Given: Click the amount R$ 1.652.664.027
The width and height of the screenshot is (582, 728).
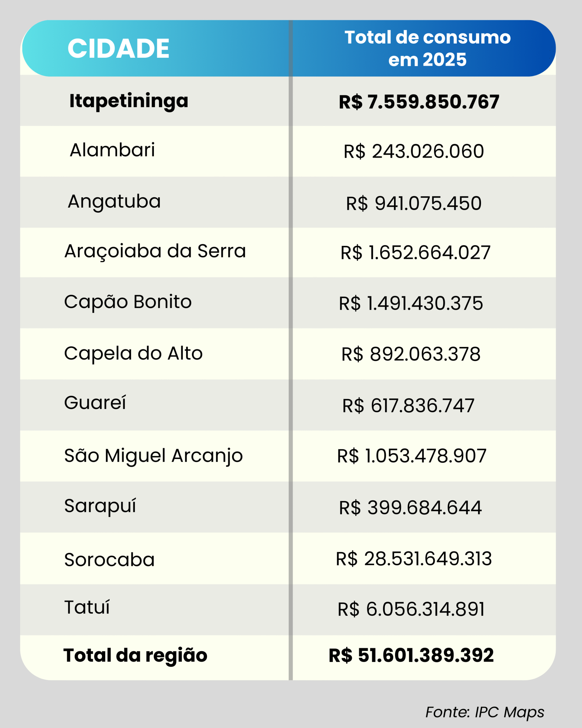Looking at the screenshot, I should click(x=416, y=253).
